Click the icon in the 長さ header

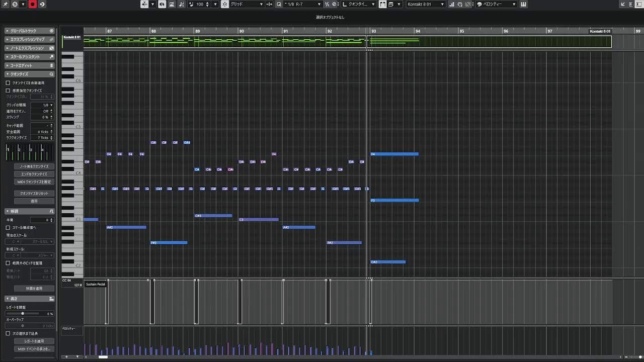pyautogui.click(x=51, y=299)
